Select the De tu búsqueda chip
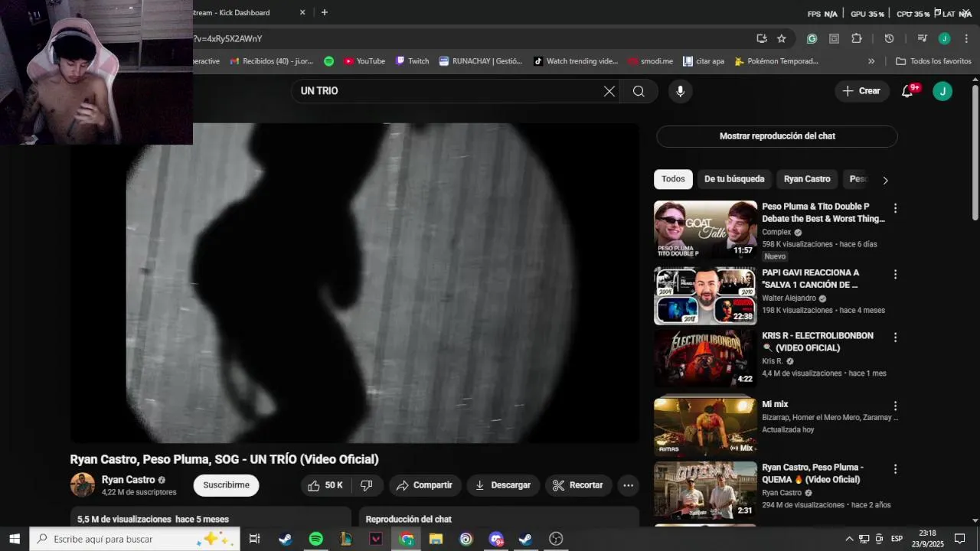 (734, 179)
